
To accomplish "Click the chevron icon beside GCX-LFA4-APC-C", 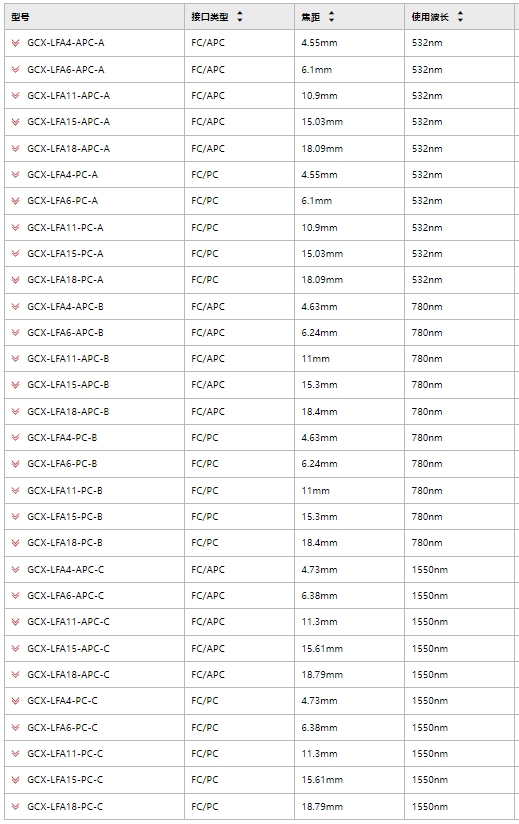I will [x=16, y=570].
